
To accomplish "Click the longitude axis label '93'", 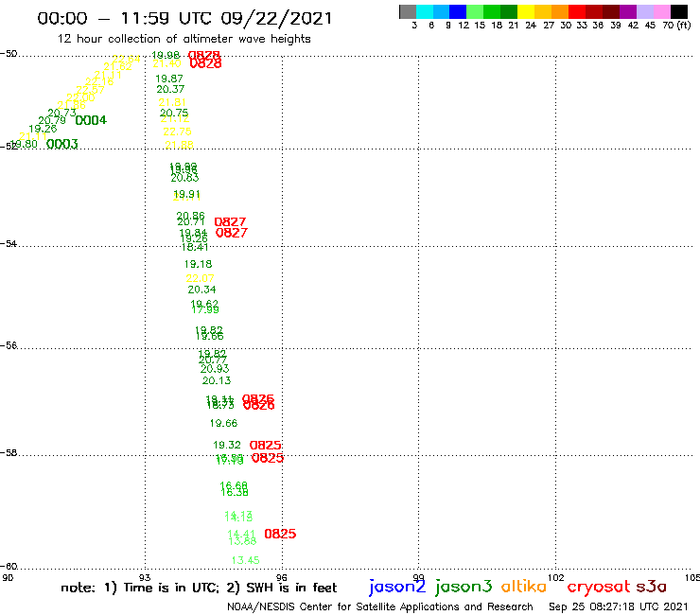I will tap(145, 577).
